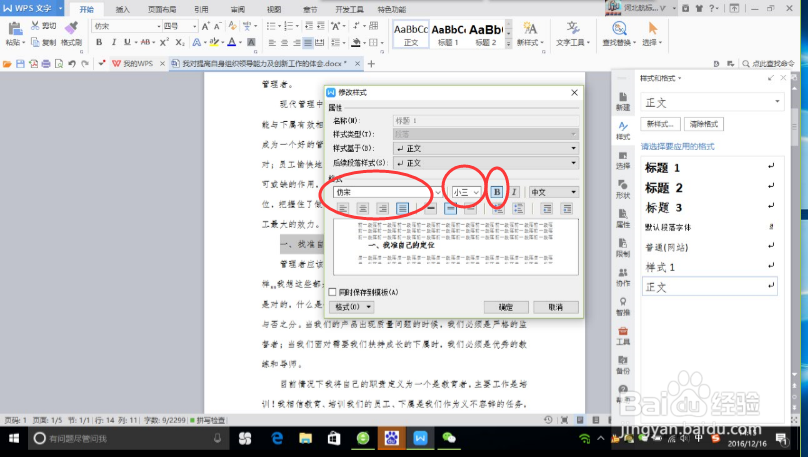Click the text highlight color swatch in ribbon
808x457 pixels.
pyautogui.click(x=214, y=42)
